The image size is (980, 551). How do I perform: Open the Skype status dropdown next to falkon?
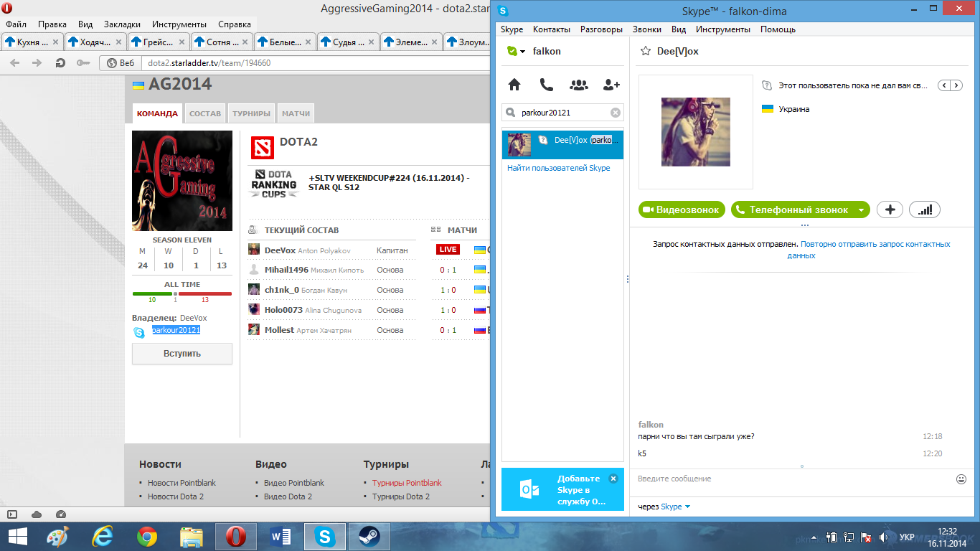point(522,52)
